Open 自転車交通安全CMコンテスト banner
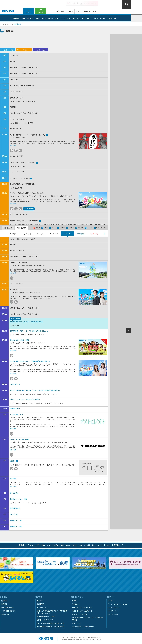The width and height of the screenshot is (142, 644). [x=89, y=563]
